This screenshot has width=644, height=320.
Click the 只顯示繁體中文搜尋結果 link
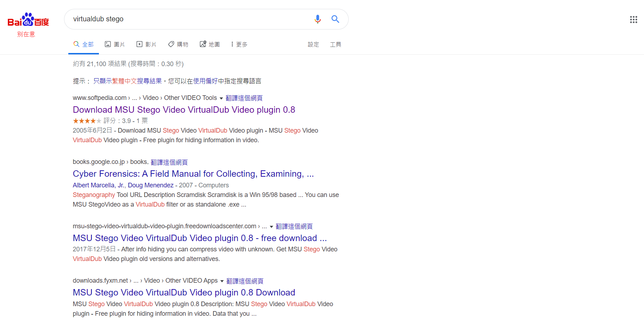pos(127,81)
